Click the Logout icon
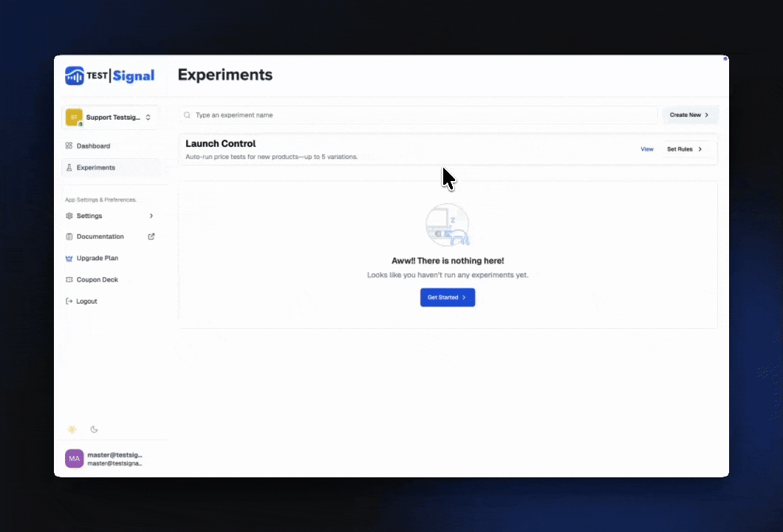This screenshot has width=783, height=532. pyautogui.click(x=69, y=301)
